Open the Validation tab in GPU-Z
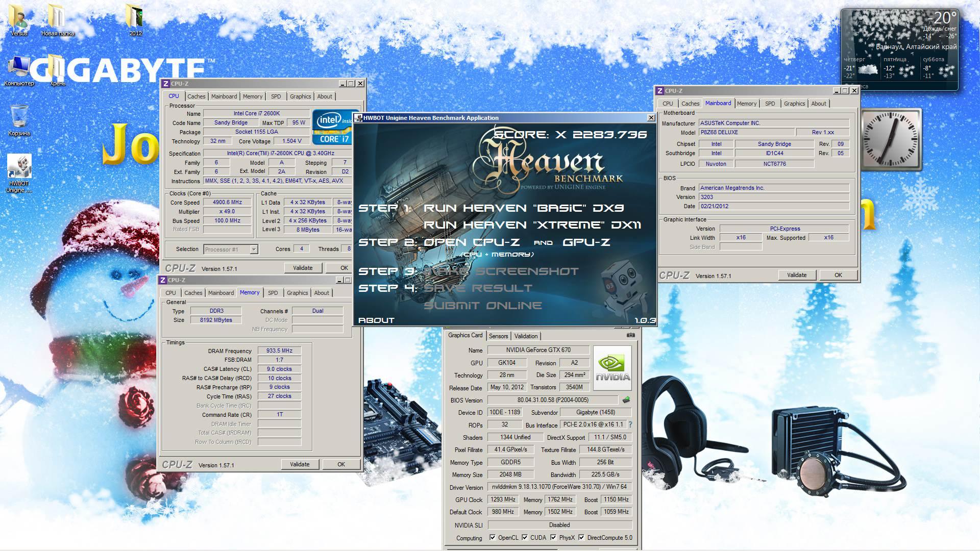 (526, 336)
